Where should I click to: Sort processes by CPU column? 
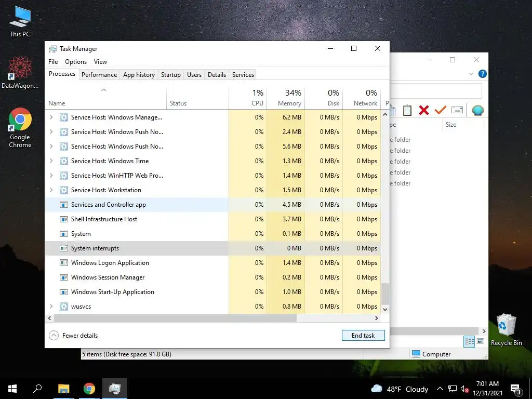(x=248, y=98)
